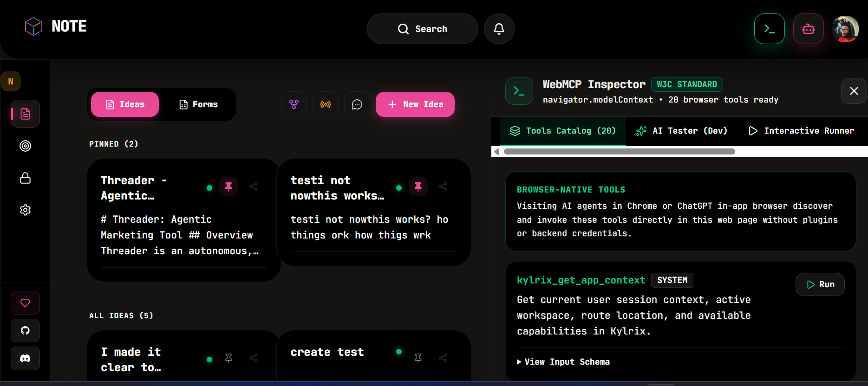The width and height of the screenshot is (868, 386).
Task: Open the target icon in sidebar
Action: tap(25, 146)
